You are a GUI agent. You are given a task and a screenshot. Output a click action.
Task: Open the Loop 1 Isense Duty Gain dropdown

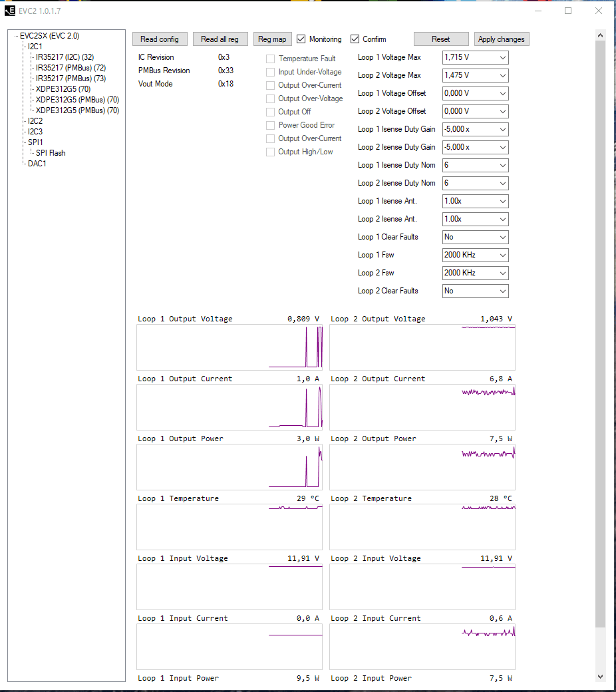[475, 129]
